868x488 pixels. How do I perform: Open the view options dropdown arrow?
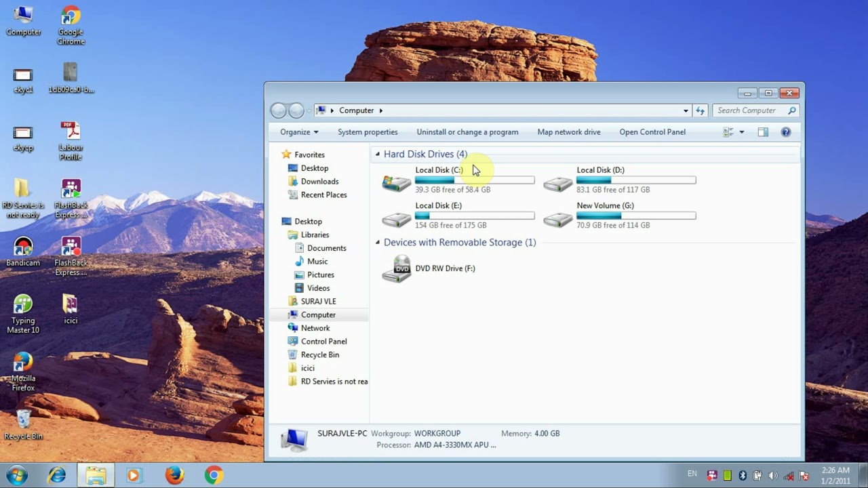[742, 132]
